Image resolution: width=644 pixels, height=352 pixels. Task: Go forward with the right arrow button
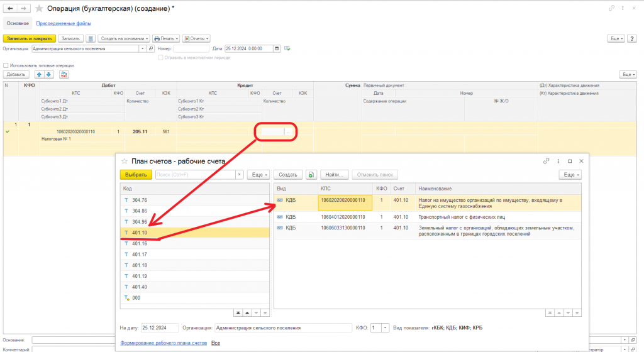pos(23,8)
